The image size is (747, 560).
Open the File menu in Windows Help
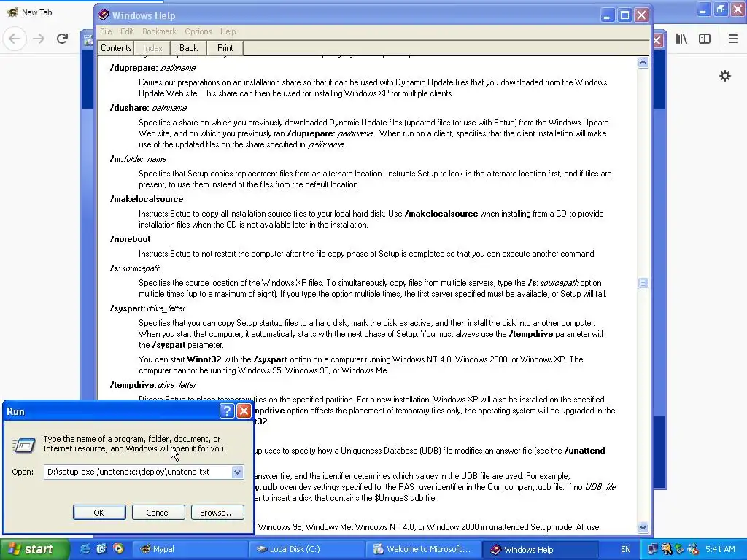click(x=106, y=31)
